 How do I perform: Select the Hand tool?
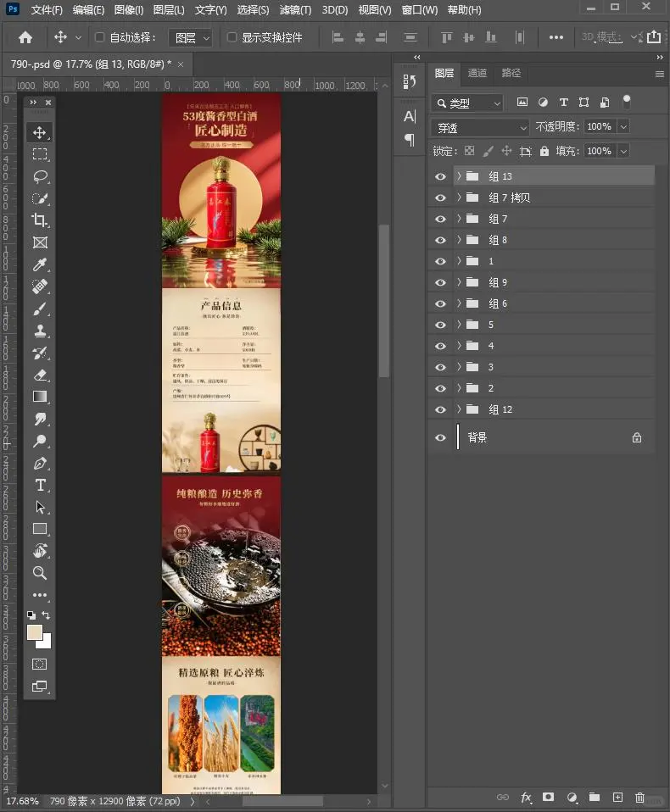coord(40,550)
